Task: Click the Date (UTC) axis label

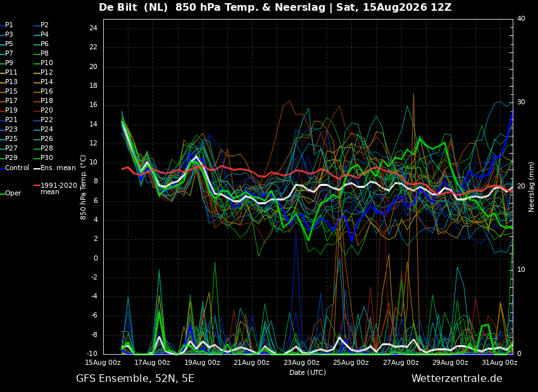Action: 308,372
